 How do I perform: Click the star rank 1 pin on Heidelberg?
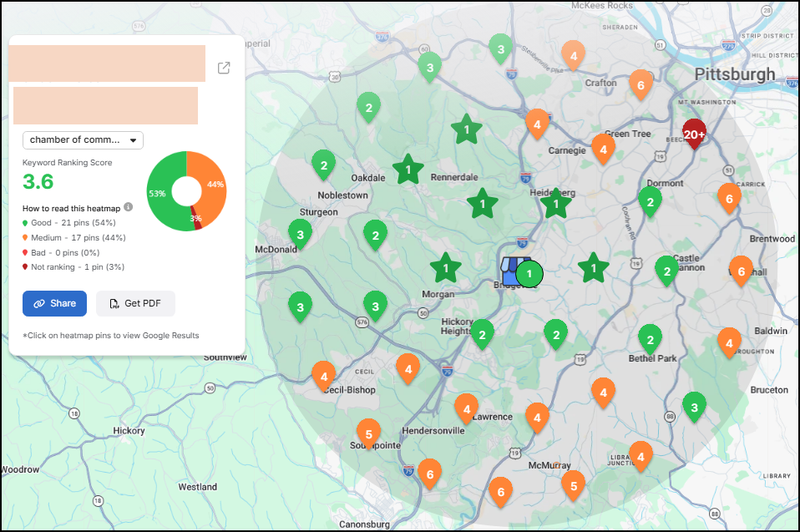point(555,204)
